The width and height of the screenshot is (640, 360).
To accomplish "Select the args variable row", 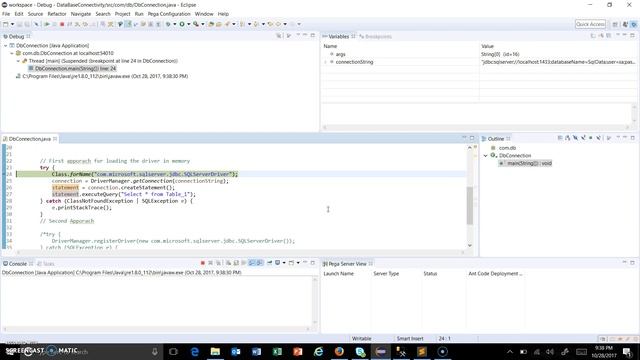I will click(478, 54).
